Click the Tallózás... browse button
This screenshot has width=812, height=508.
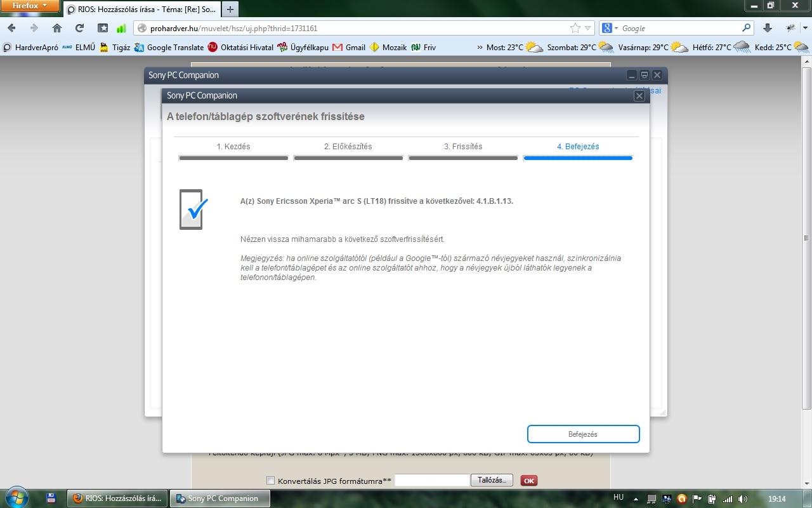pyautogui.click(x=492, y=480)
